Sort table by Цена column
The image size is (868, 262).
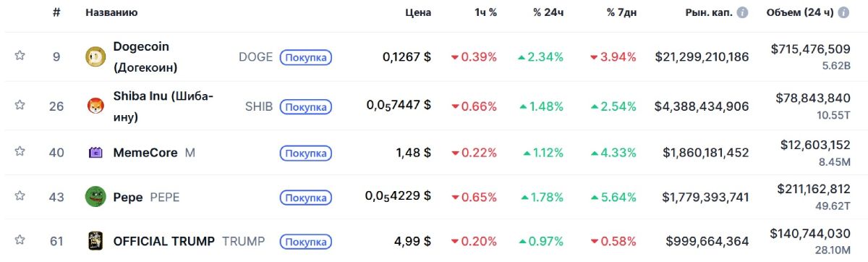click(x=418, y=12)
